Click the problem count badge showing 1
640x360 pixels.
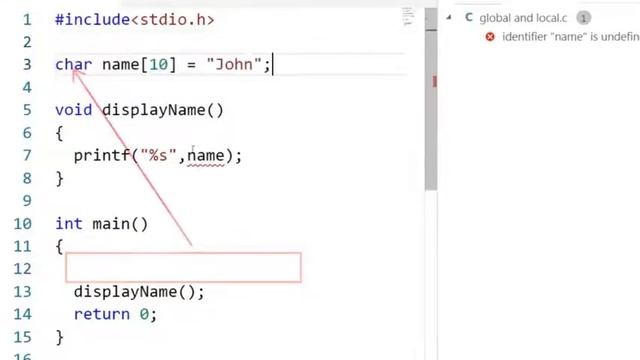click(x=584, y=18)
